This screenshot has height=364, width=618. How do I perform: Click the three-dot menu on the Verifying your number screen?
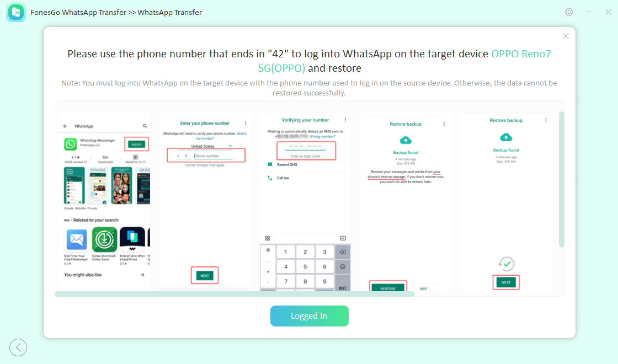[x=345, y=120]
